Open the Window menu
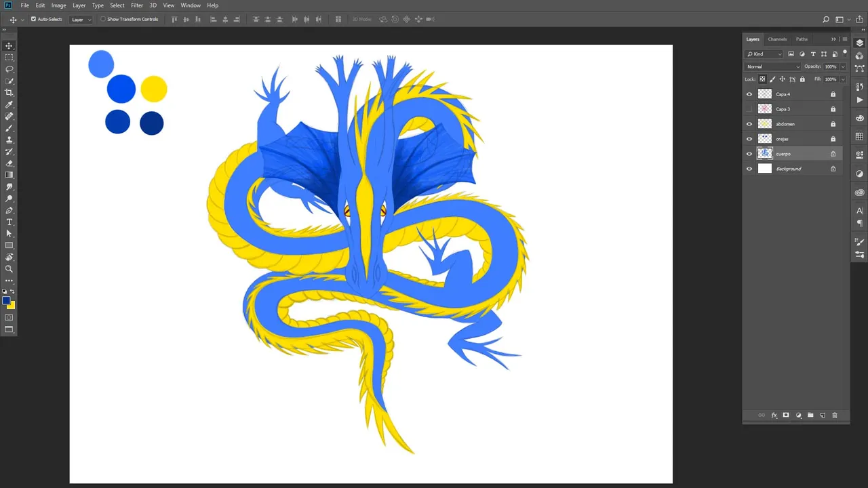The height and width of the screenshot is (488, 868). pyautogui.click(x=191, y=5)
